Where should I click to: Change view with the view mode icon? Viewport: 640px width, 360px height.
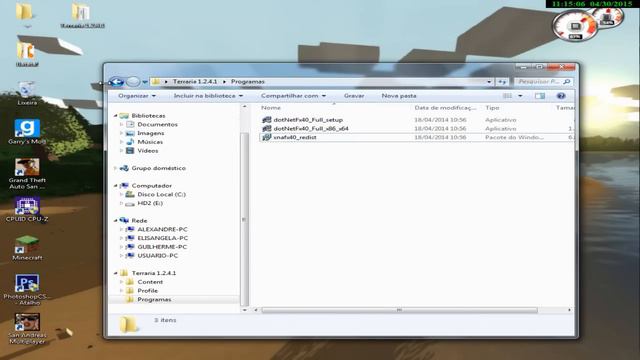coord(507,96)
